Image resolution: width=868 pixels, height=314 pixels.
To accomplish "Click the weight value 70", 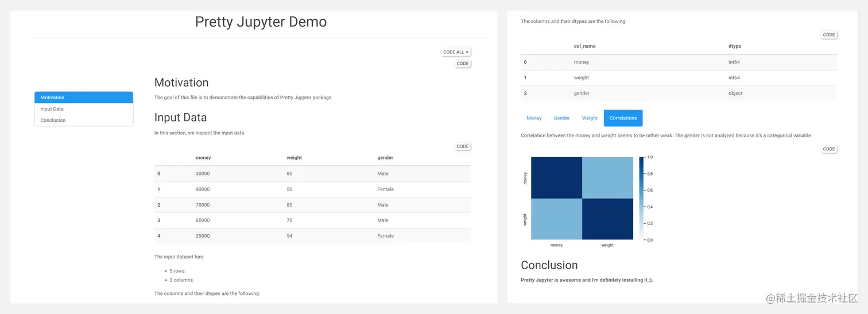I will 289,220.
